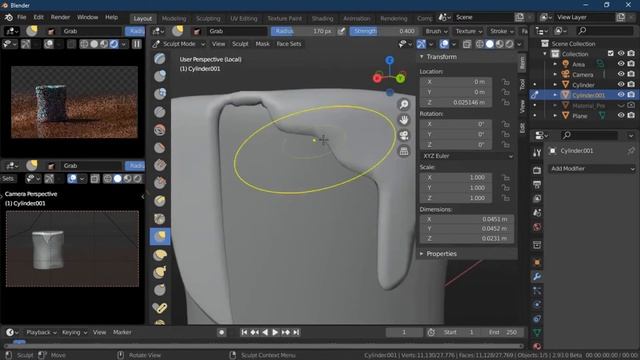Toggle Location X lock icon
Screen dimensions: 640x360
(x=506, y=82)
